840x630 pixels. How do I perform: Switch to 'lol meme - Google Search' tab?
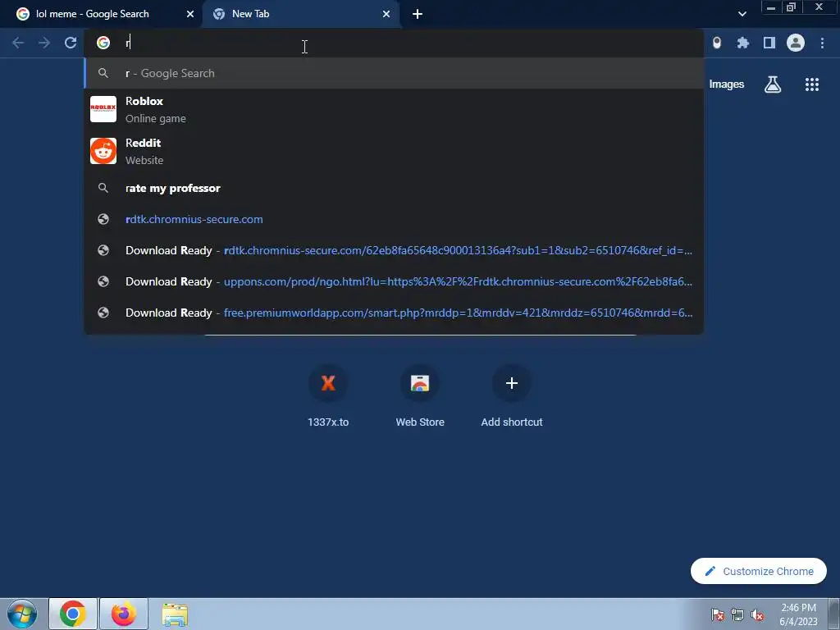click(102, 14)
